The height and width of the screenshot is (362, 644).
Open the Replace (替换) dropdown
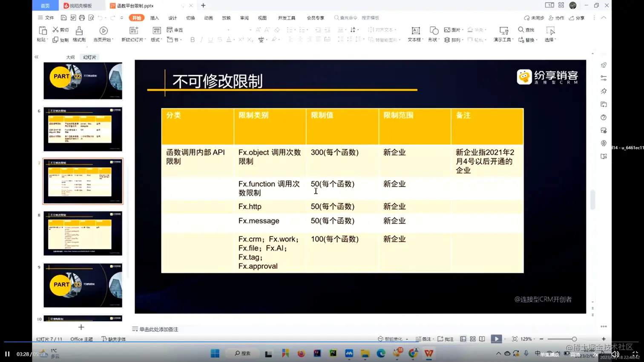[x=527, y=40]
